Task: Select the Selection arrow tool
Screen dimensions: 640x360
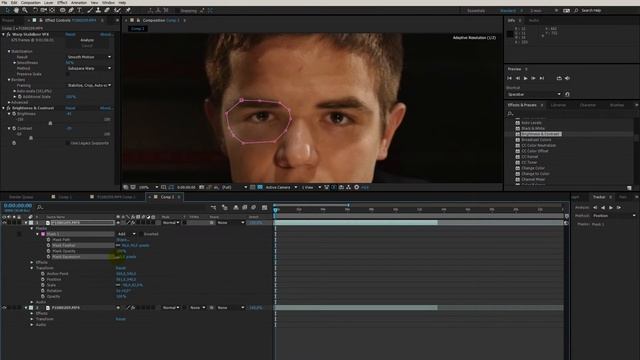Action: tap(7, 10)
